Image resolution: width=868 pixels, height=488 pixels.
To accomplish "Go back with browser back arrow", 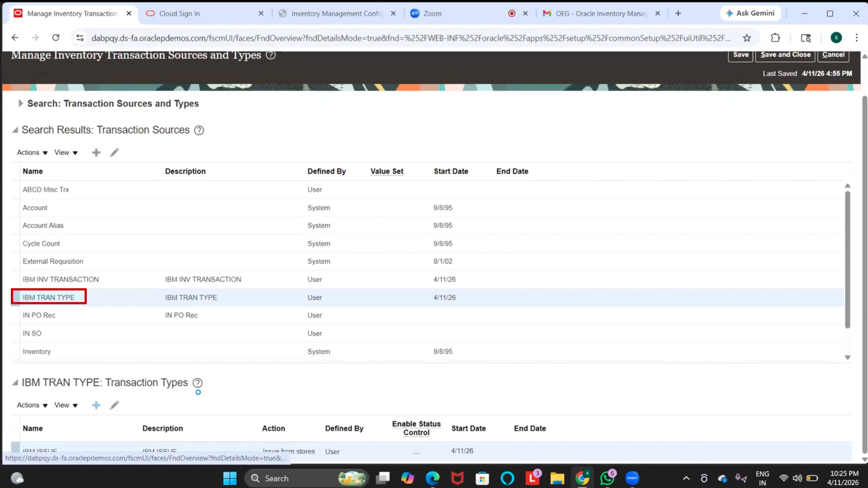I will coord(15,38).
